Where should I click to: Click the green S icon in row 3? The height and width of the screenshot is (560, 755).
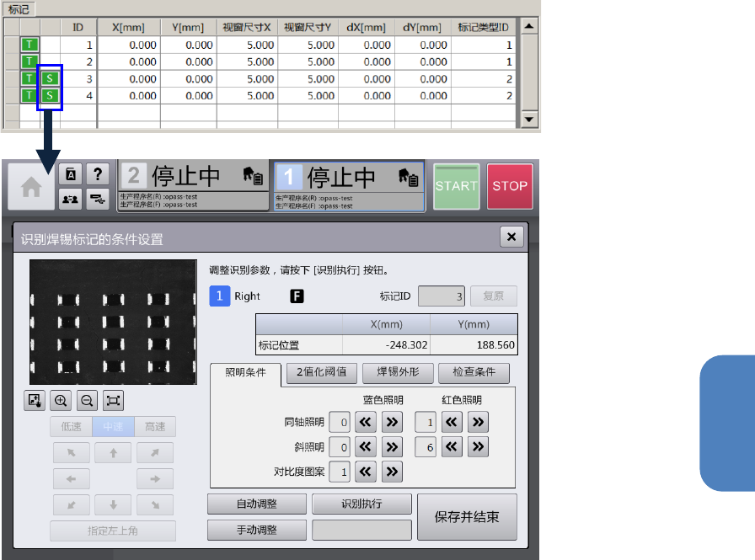[x=50, y=78]
